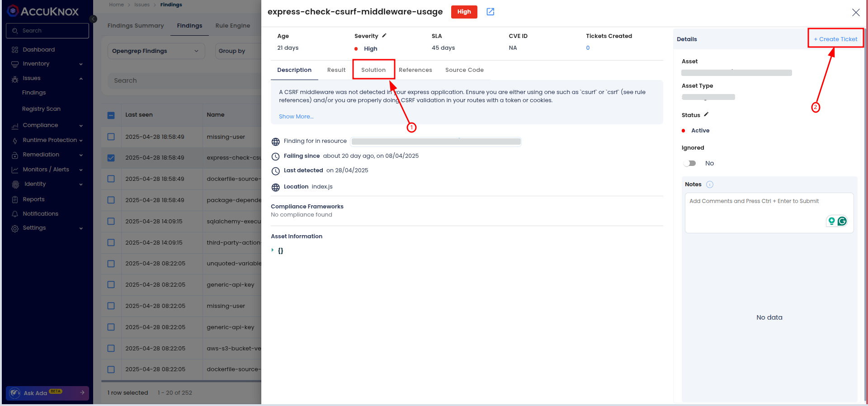Switch to the Result tab

(336, 70)
